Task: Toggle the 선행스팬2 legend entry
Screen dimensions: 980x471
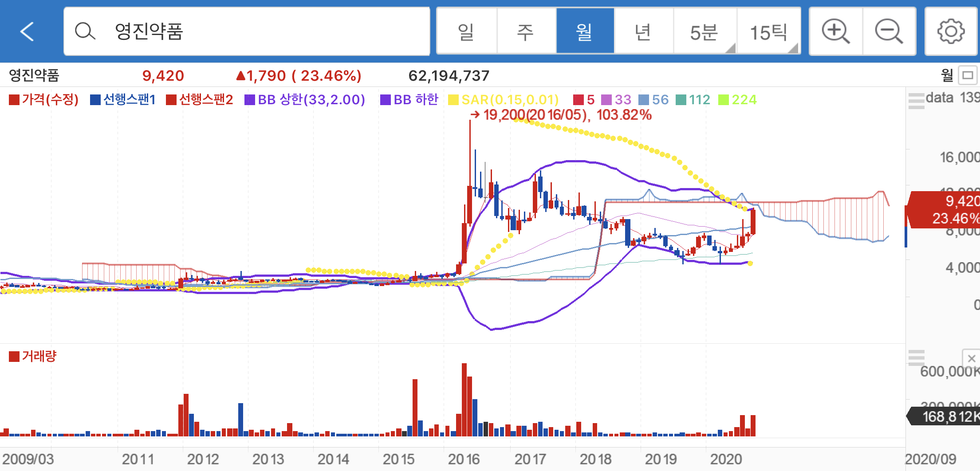Action: (x=200, y=100)
